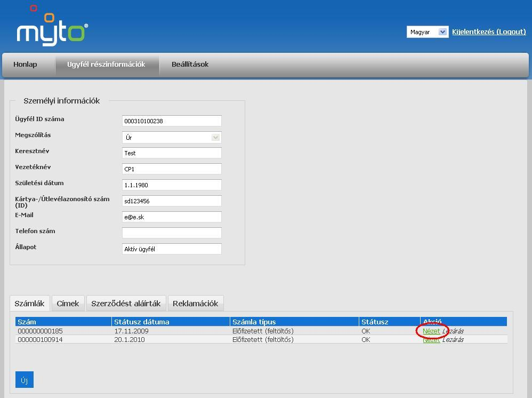Click Nézet for account 000000000185
The image size is (532, 398).
click(x=431, y=331)
